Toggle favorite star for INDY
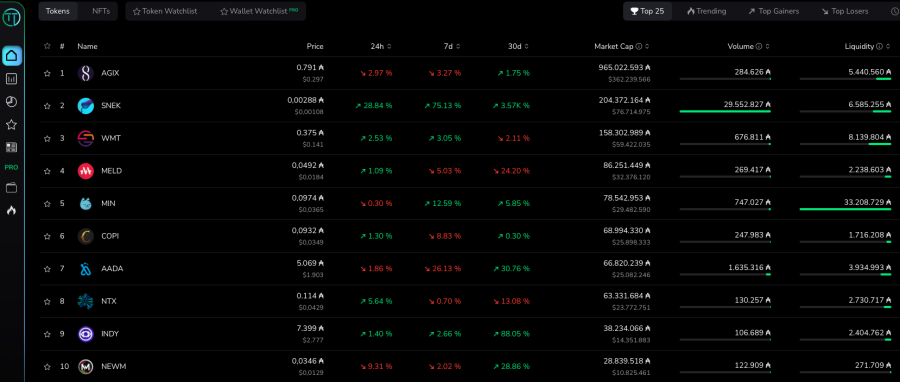Screen dimensions: 900x382 tap(48, 334)
